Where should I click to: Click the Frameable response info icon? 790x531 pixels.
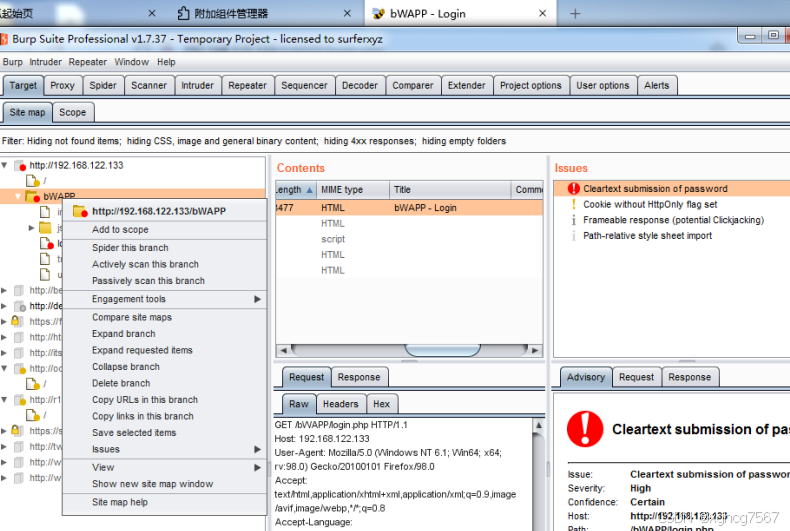tap(573, 220)
